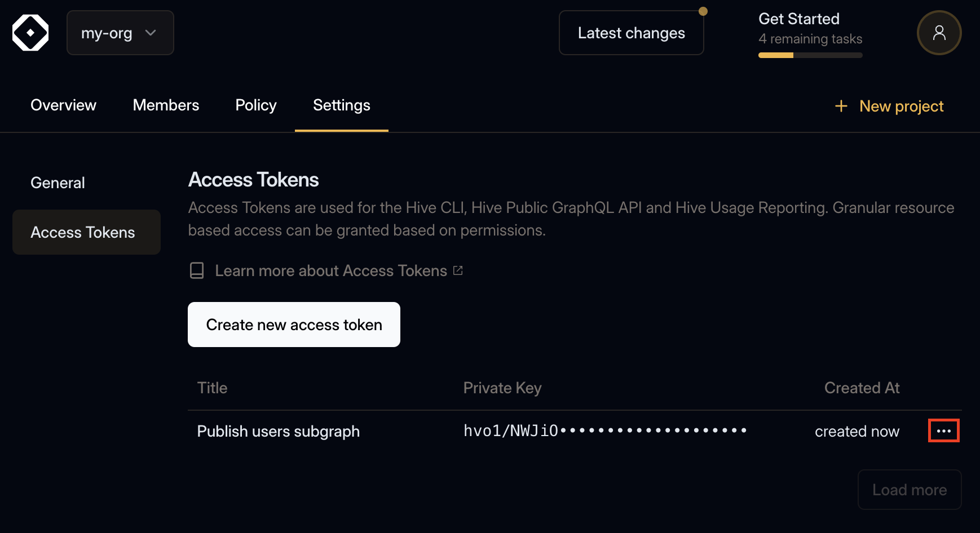The image size is (980, 533).
Task: Click the notification dot on Latest changes
Action: pos(703,10)
